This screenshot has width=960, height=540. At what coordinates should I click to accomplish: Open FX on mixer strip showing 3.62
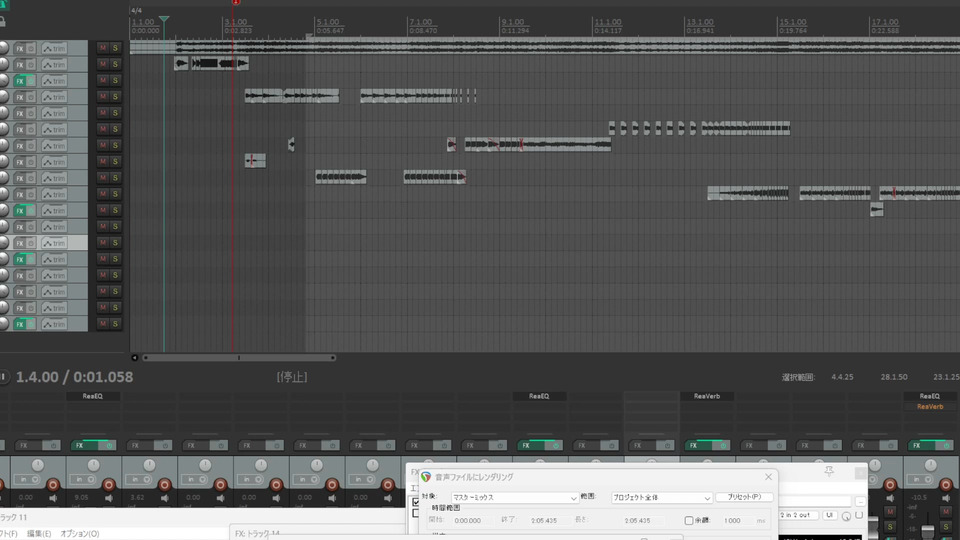tap(141, 445)
